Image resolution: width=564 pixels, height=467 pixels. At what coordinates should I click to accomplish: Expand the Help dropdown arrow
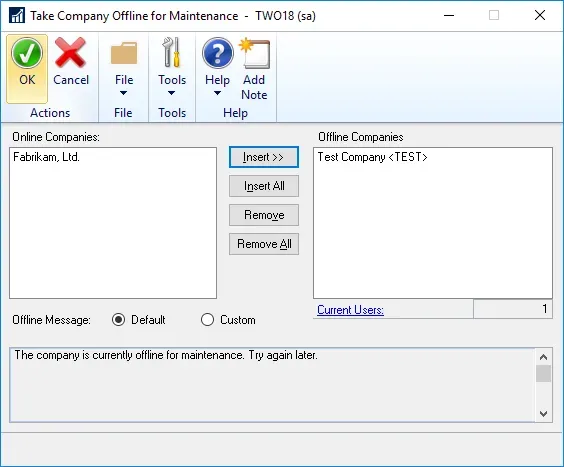pyautogui.click(x=217, y=93)
